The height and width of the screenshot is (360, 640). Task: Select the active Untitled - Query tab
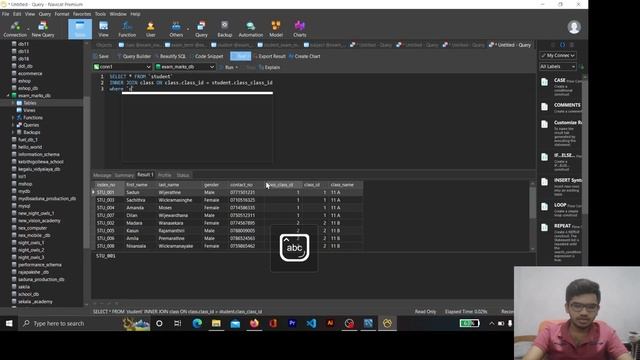(x=511, y=45)
